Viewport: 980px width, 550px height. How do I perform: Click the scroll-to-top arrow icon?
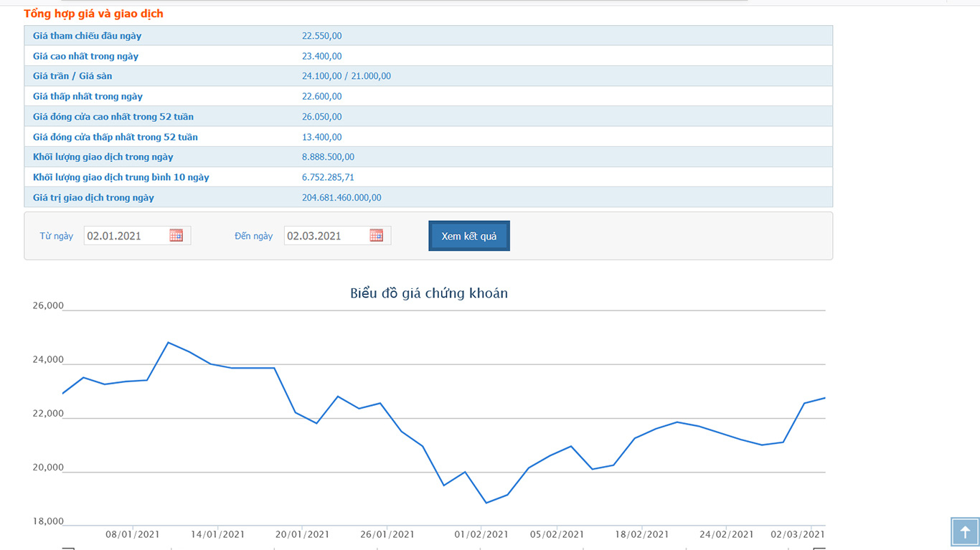click(965, 531)
